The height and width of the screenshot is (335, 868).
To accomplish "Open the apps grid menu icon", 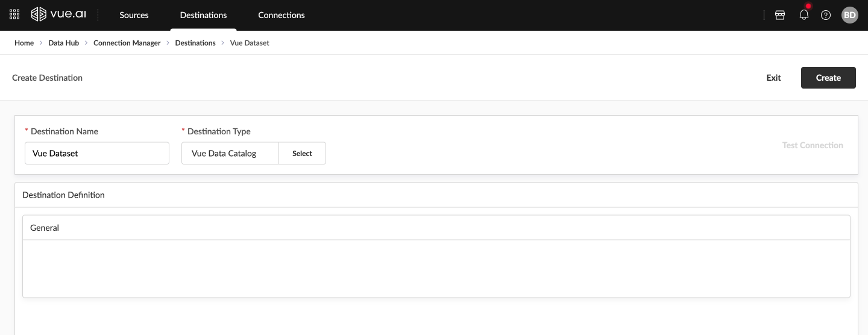I will point(14,15).
